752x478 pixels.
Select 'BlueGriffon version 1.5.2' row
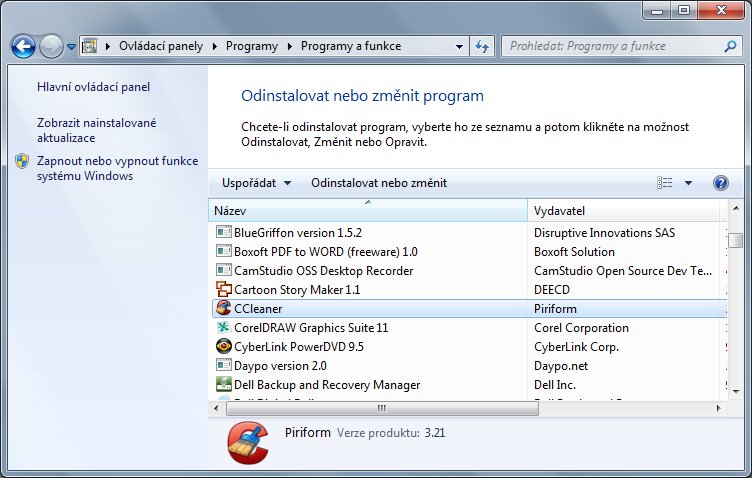pyautogui.click(x=298, y=233)
